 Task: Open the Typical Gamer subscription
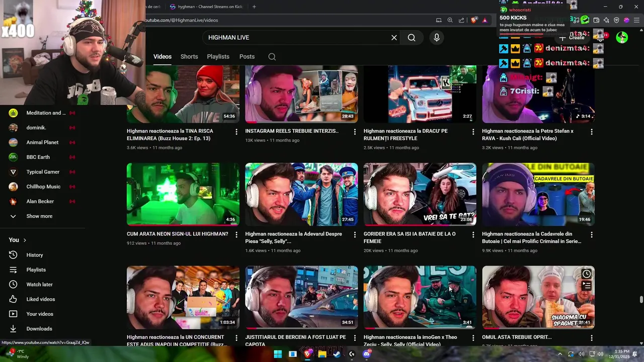coord(43,172)
